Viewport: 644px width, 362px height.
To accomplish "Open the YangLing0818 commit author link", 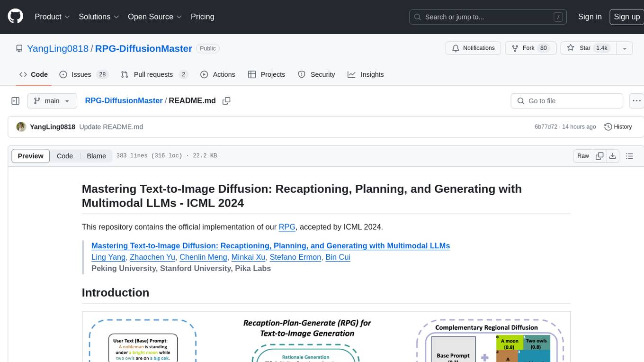I will tap(53, 127).
